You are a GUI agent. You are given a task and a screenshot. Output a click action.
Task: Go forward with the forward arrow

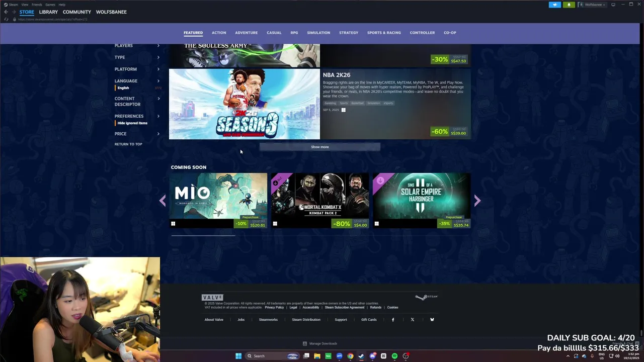14,12
